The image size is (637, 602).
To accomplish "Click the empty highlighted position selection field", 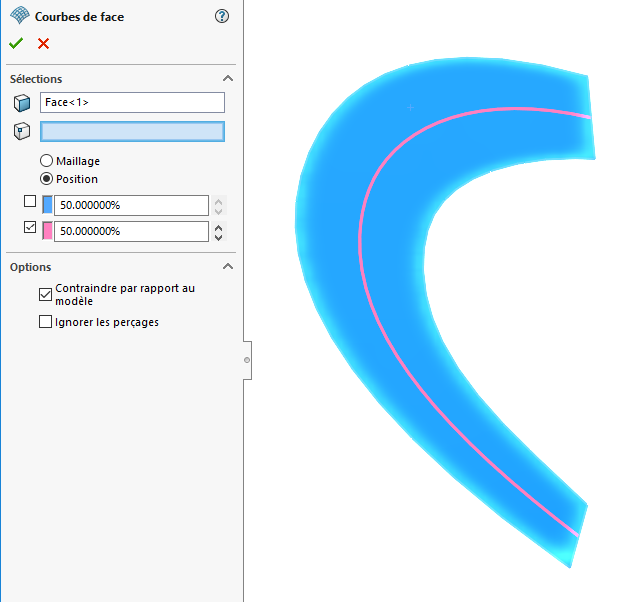I will (132, 131).
